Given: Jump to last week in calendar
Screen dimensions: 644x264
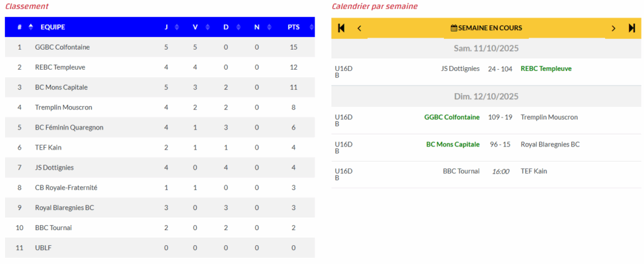Looking at the screenshot, I should point(631,28).
